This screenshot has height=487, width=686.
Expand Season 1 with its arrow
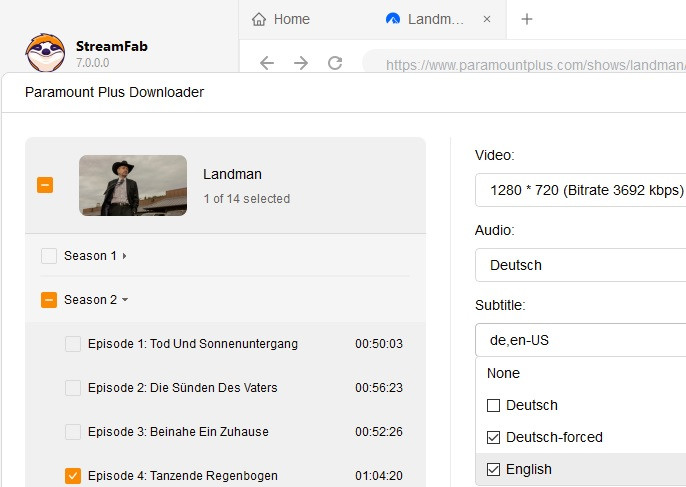click(125, 256)
